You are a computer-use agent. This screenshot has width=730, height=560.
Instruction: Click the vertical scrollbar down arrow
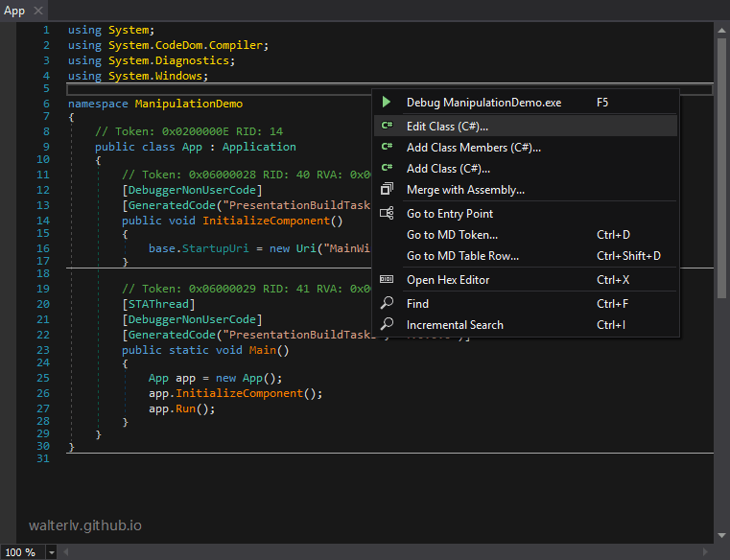[721, 535]
